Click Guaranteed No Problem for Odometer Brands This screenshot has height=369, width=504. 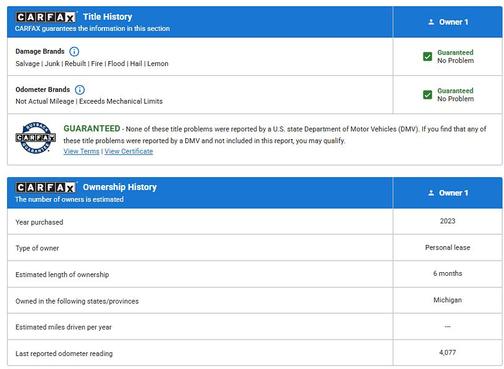[x=455, y=95]
